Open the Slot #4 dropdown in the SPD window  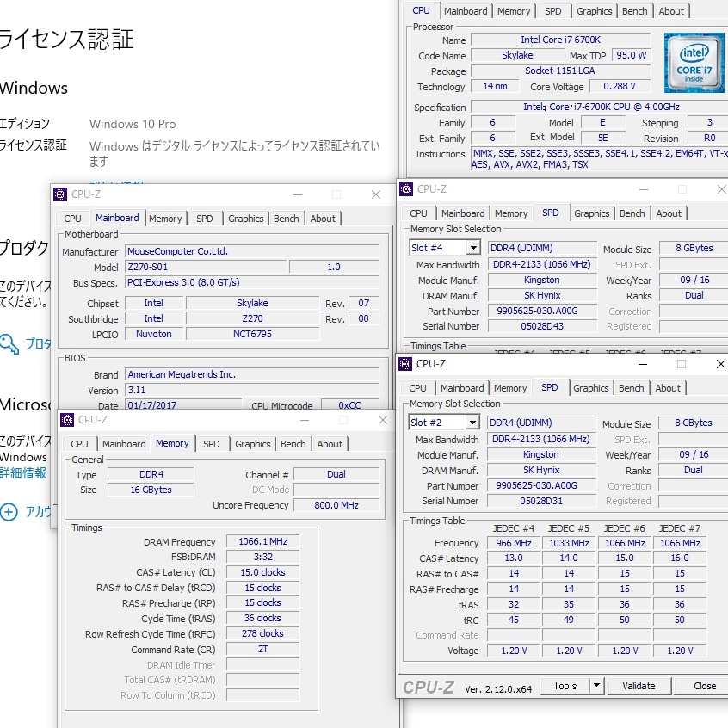pyautogui.click(x=473, y=248)
